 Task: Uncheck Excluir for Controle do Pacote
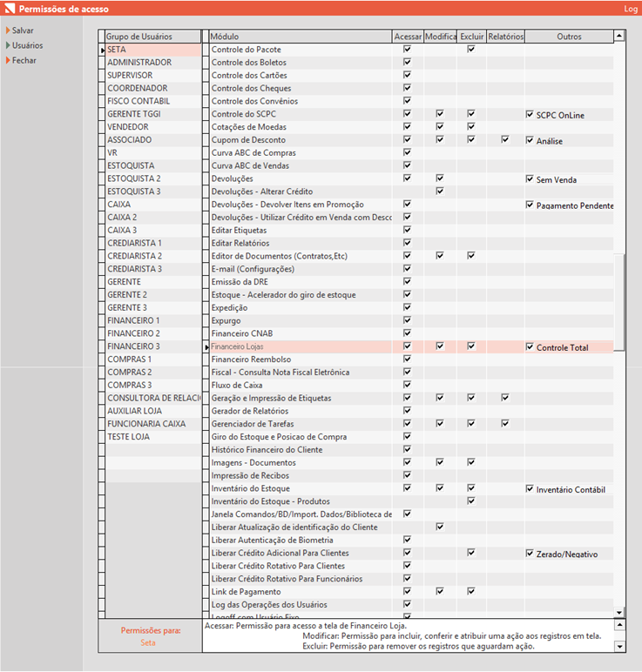tap(471, 49)
